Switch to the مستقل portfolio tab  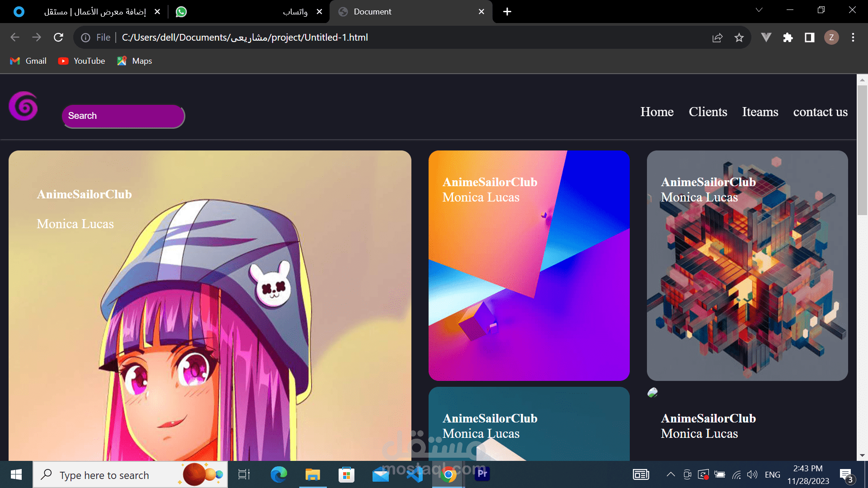coord(86,12)
